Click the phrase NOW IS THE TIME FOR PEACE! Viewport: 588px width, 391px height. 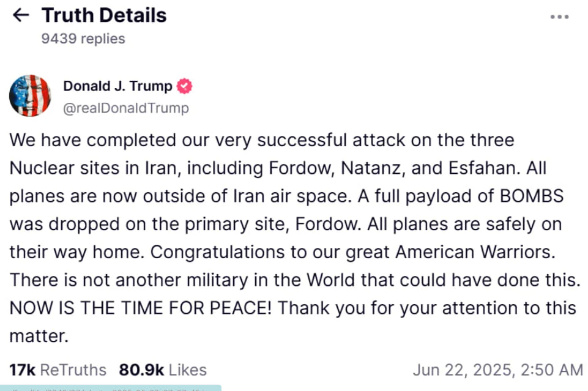(x=141, y=308)
